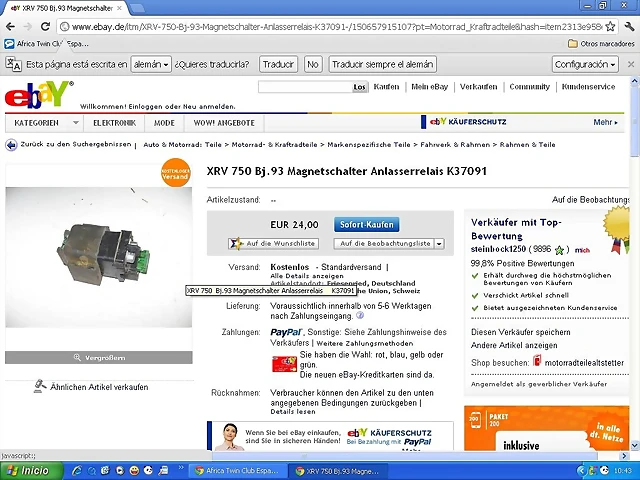
Task: Open the alemán language dropdown
Action: tap(151, 64)
